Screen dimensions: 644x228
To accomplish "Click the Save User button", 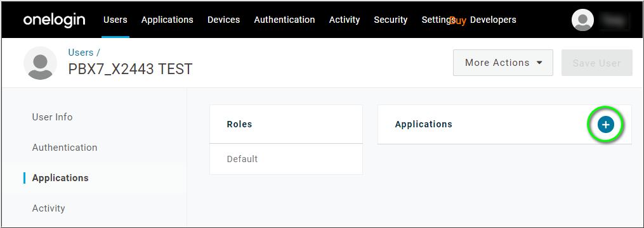I will coord(597,63).
